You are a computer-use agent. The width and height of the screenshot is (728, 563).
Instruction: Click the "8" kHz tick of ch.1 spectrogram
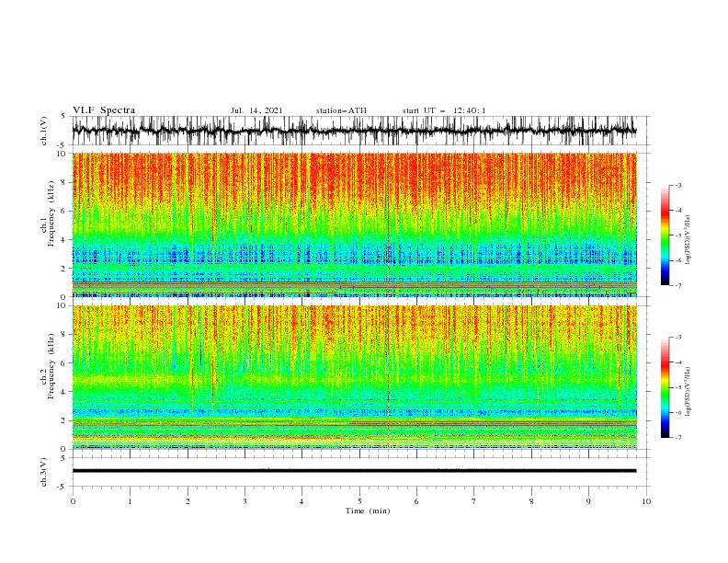pyautogui.click(x=65, y=182)
